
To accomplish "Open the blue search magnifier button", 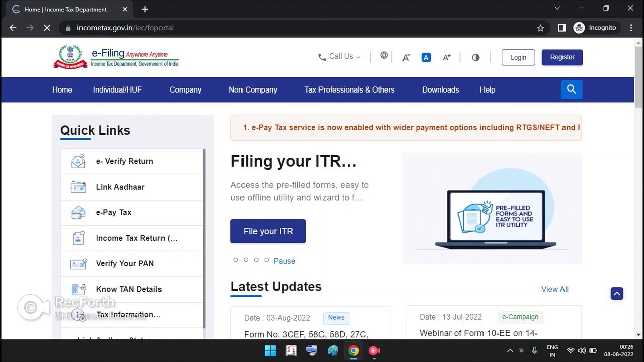I will (x=572, y=89).
